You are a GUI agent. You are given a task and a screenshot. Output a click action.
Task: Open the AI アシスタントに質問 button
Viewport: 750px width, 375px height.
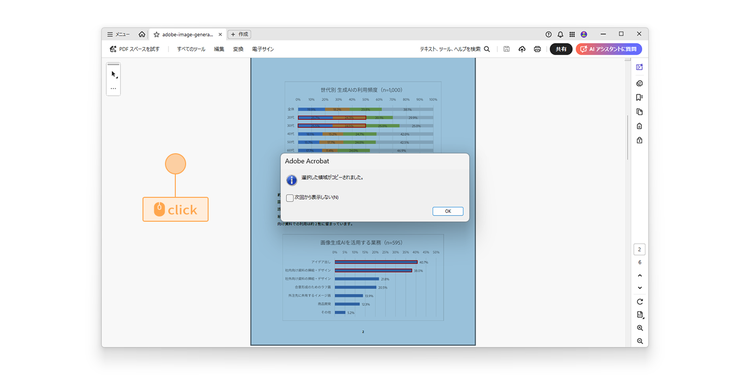[609, 49]
